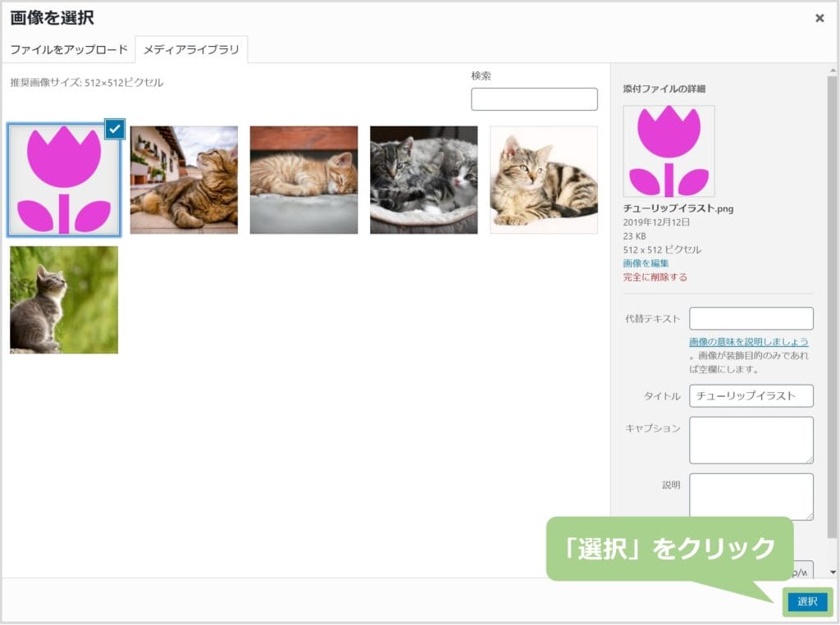Viewport: 840px width, 625px height.
Task: Click 完全に削除する link
Action: click(655, 277)
